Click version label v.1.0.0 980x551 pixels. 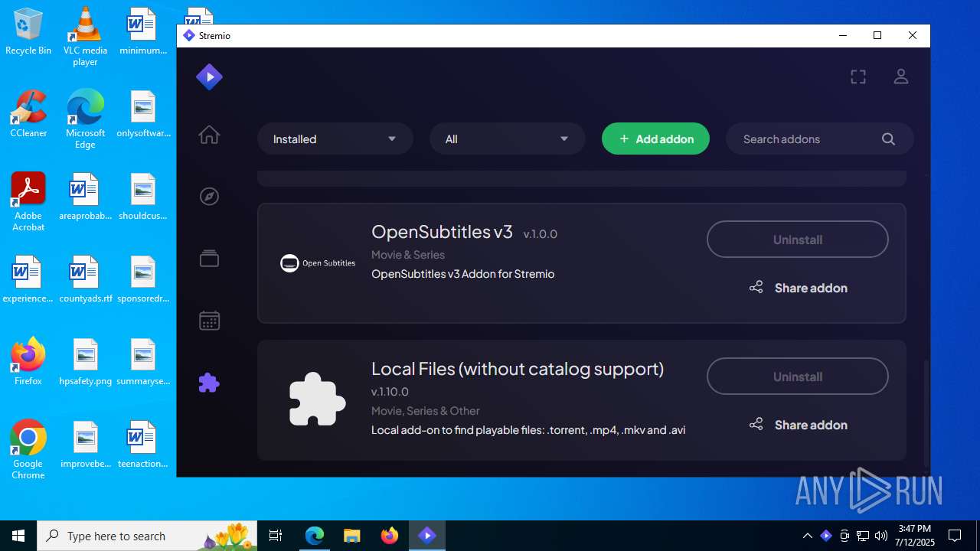tap(541, 234)
